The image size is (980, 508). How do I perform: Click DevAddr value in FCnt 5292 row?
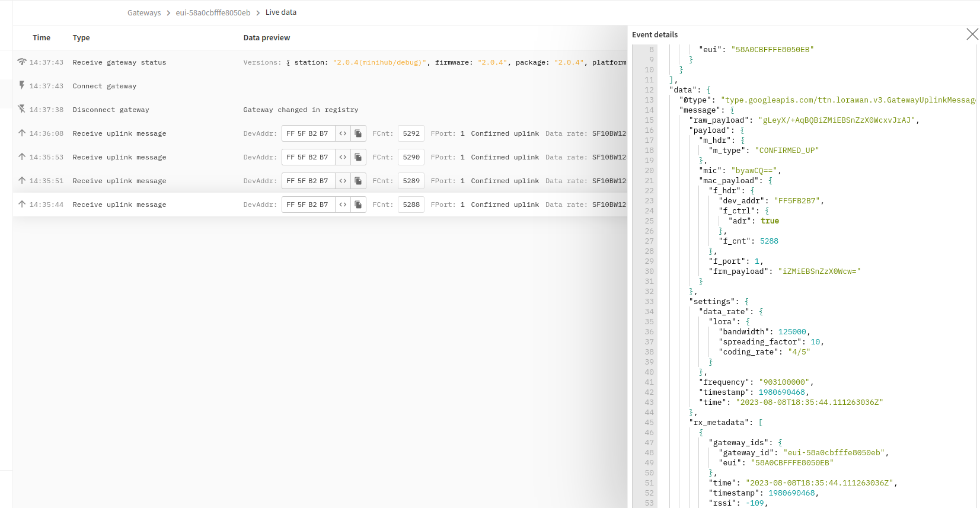pyautogui.click(x=308, y=133)
